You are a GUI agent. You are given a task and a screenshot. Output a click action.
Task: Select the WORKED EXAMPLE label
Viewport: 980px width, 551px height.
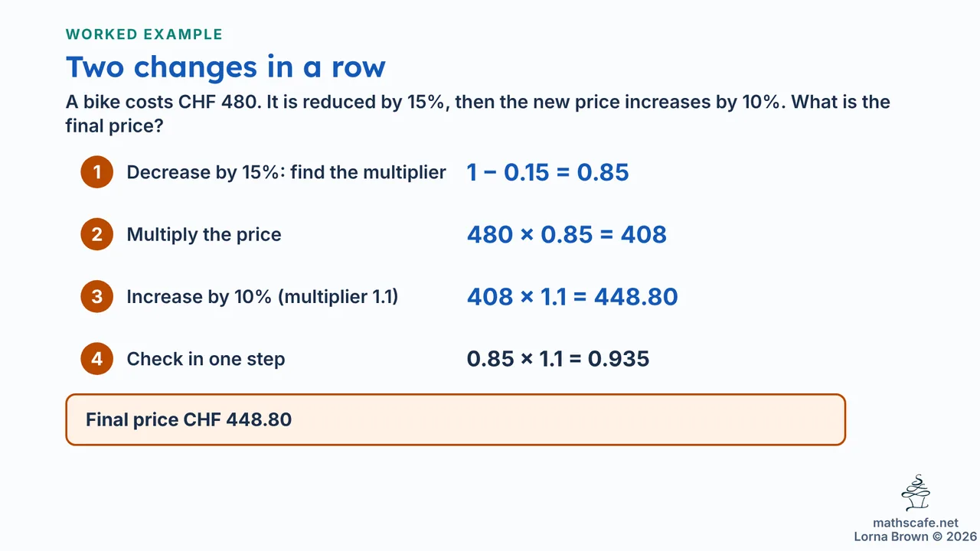click(144, 34)
